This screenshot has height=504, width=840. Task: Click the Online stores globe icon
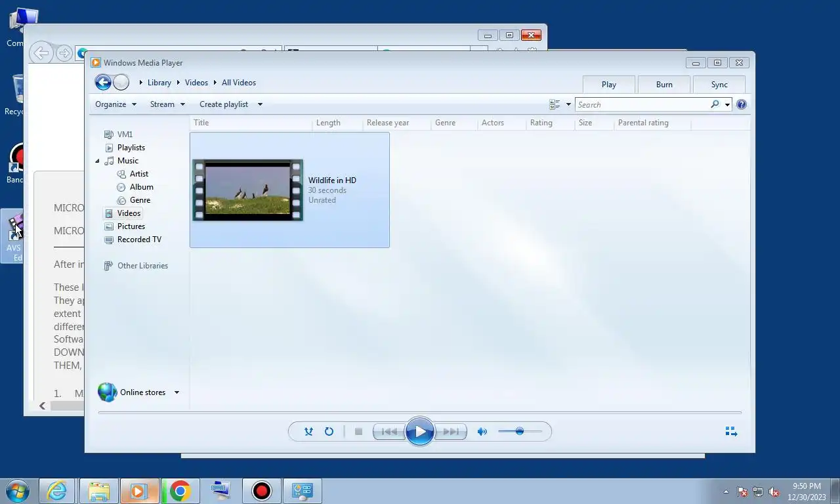click(x=107, y=392)
